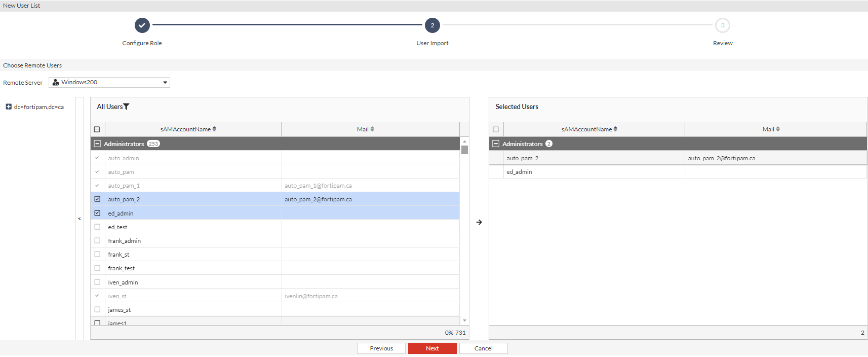Screen dimensions: 868x357
Task: Check the frank_admin checkbox
Action: (97, 240)
